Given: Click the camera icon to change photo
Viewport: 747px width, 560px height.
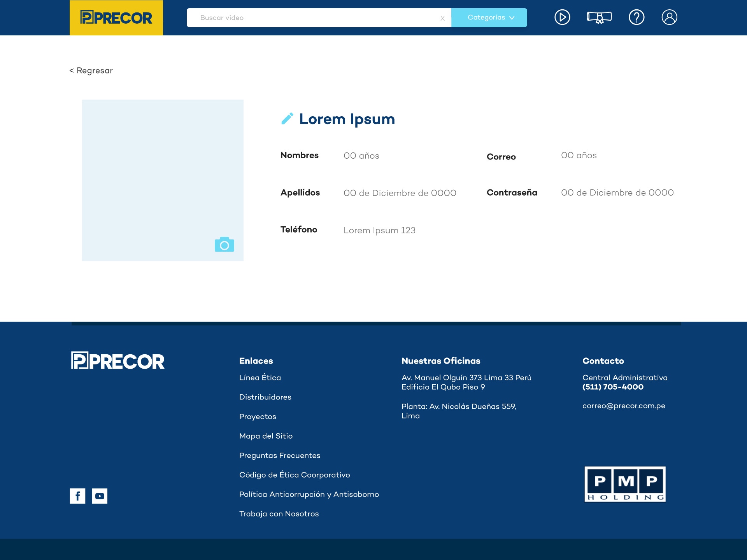Looking at the screenshot, I should coord(224,244).
